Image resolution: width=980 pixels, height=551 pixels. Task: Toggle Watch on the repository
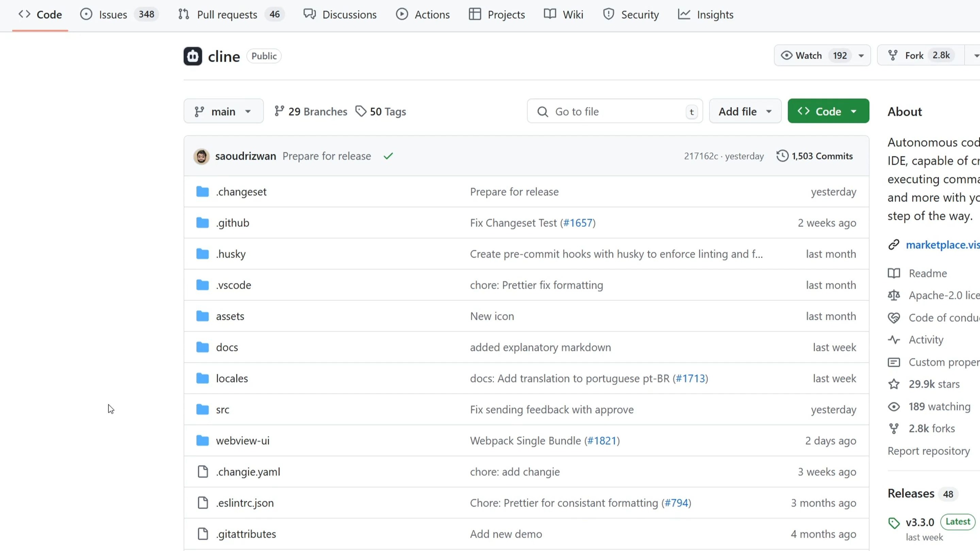coord(809,55)
